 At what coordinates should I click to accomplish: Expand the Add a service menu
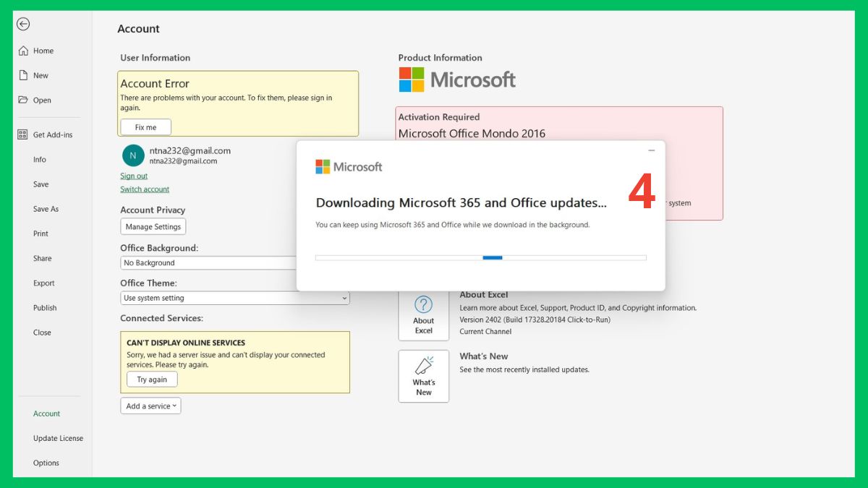(x=150, y=406)
